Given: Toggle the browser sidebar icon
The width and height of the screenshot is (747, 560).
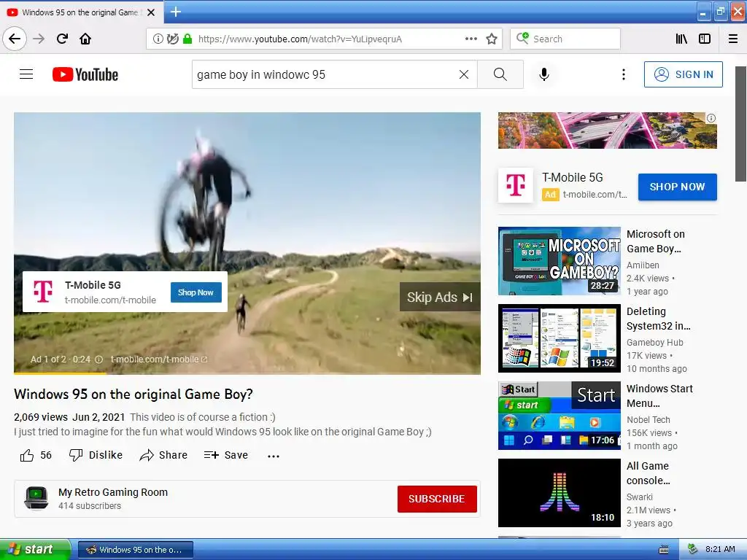Looking at the screenshot, I should [x=705, y=39].
